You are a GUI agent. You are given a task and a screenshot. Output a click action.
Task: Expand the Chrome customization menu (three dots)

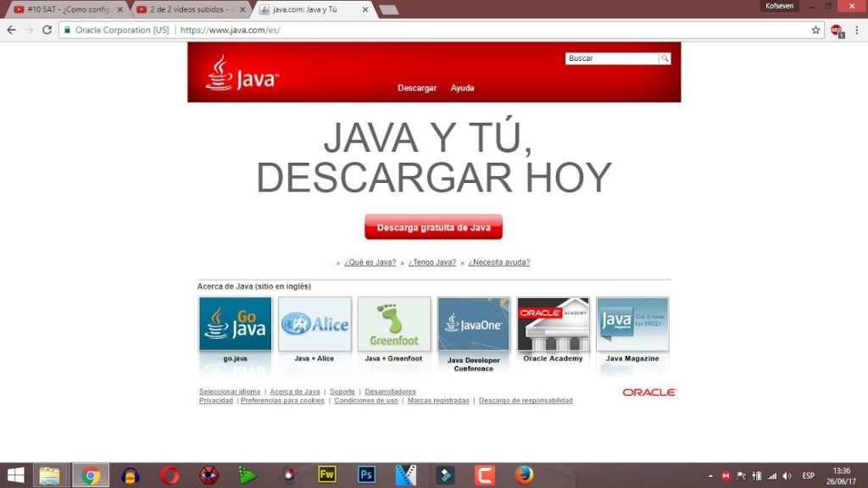click(x=857, y=29)
